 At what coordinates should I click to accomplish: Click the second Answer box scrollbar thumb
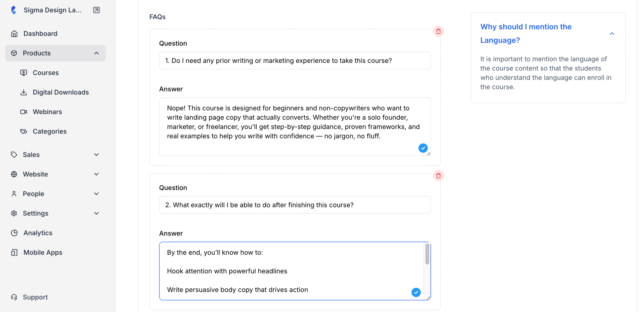(427, 254)
